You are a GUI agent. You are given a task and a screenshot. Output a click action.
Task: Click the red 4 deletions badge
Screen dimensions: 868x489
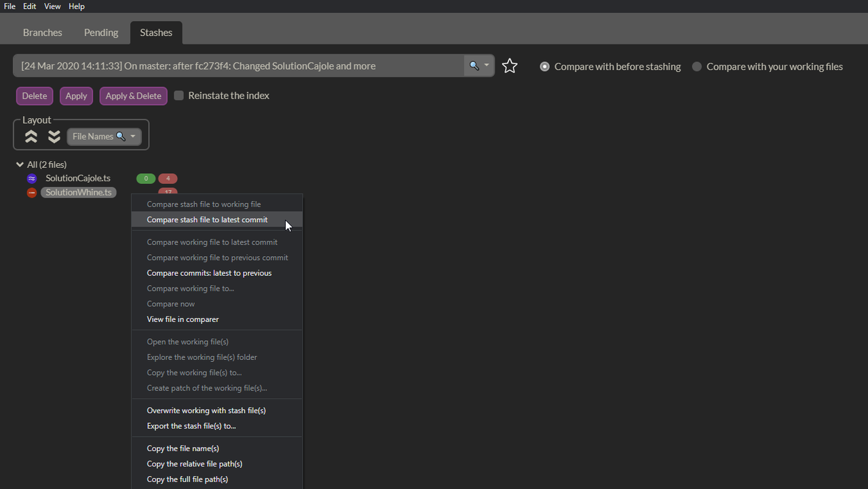click(168, 179)
